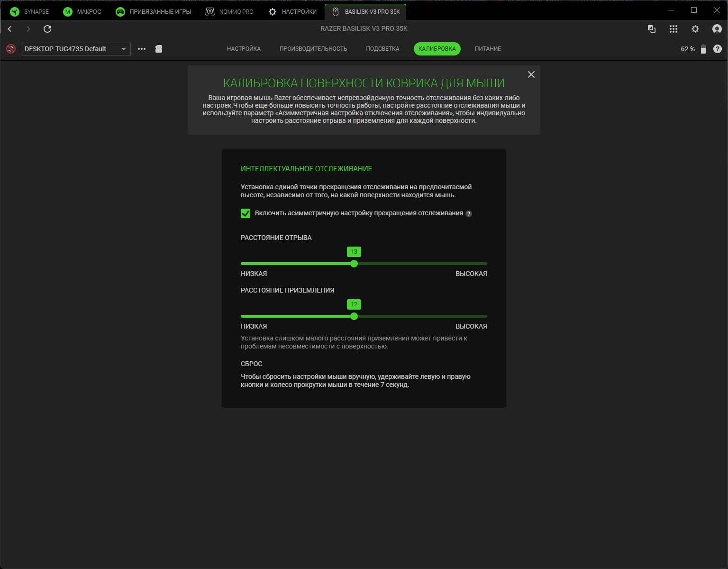Open the Synapse home tab
Viewport: 728px width, 569px height.
(x=29, y=11)
